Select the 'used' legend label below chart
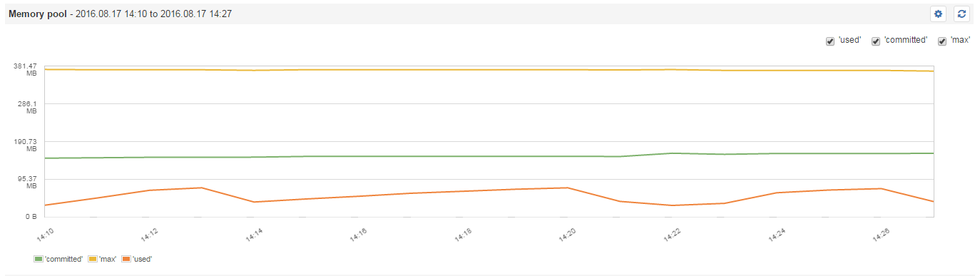 (x=142, y=259)
